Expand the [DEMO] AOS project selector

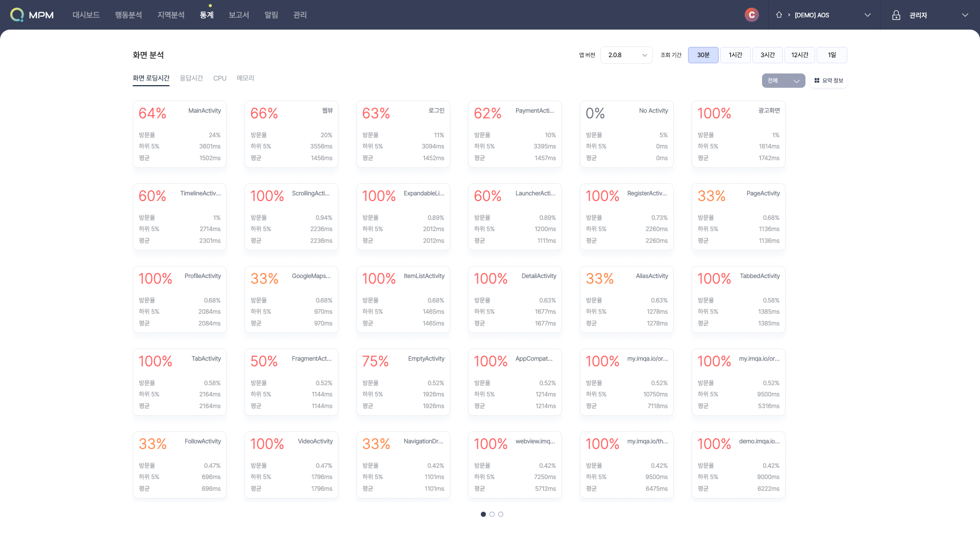[x=867, y=15]
